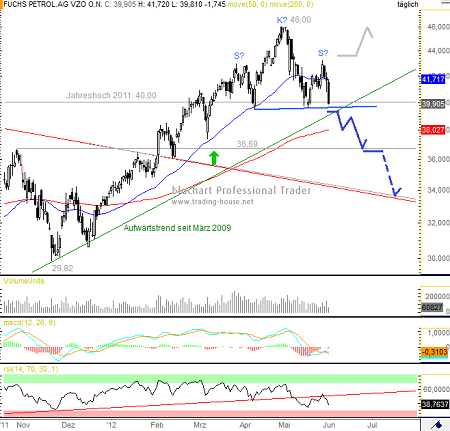Click the 29,82 low price label
Screen dimensions: 450x431
click(x=62, y=268)
